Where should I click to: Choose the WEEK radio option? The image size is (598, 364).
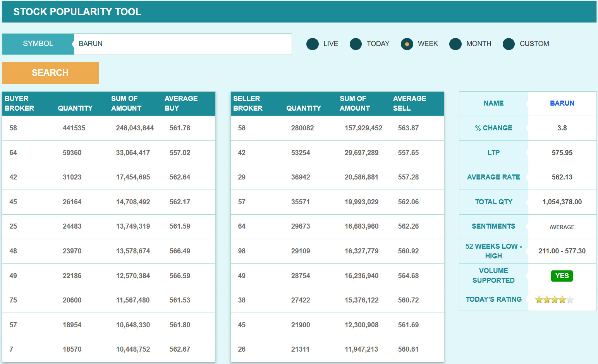click(x=407, y=44)
